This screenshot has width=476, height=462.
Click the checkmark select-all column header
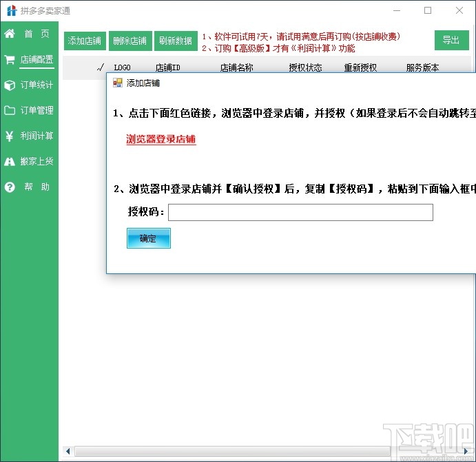(101, 67)
